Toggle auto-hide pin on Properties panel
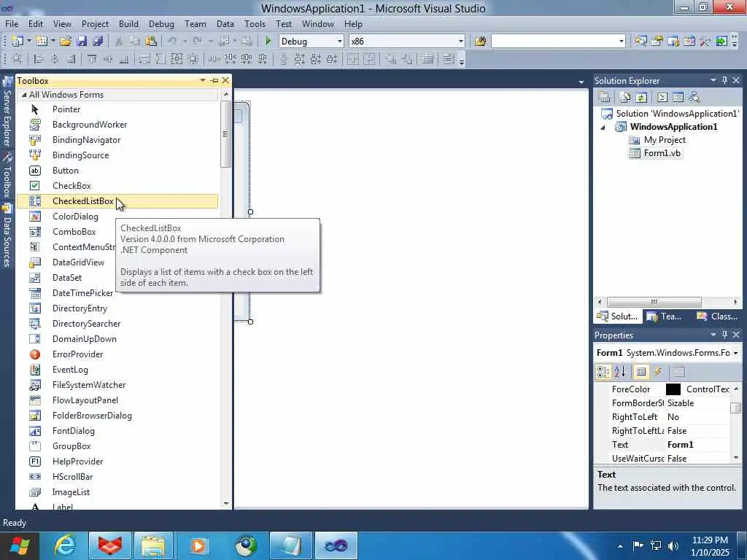Viewport: 747px width, 560px height. [x=724, y=335]
